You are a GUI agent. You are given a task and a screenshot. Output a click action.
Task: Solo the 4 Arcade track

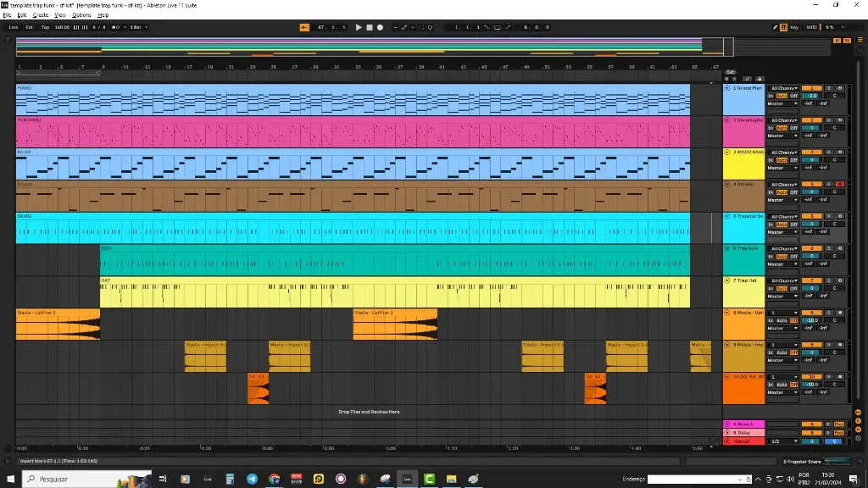829,184
